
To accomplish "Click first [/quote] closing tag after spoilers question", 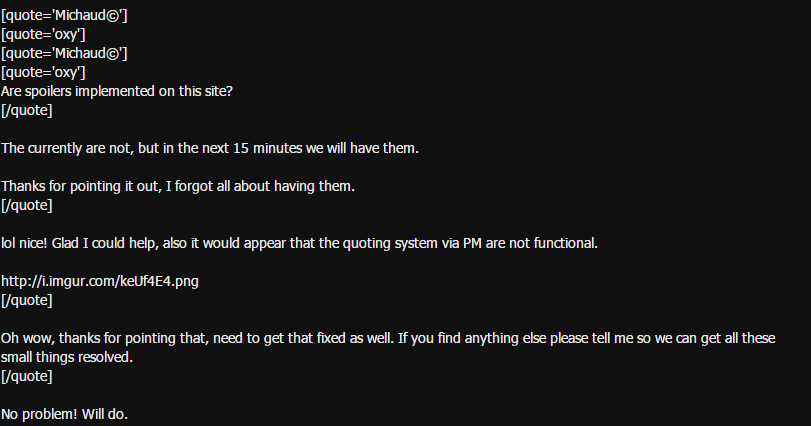I will coord(27,111).
